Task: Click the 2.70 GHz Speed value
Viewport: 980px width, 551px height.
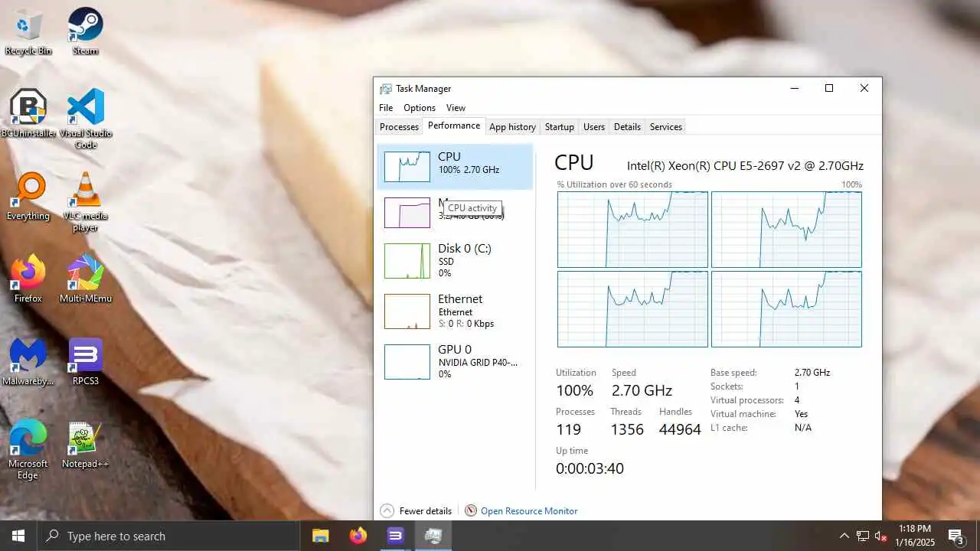Action: coord(642,390)
